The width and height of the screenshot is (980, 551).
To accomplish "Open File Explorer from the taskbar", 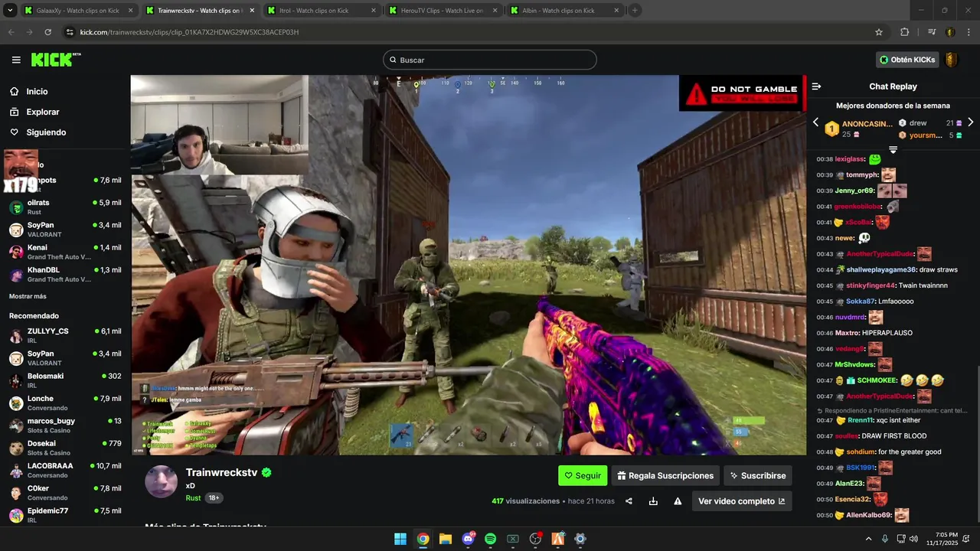I will (x=446, y=539).
